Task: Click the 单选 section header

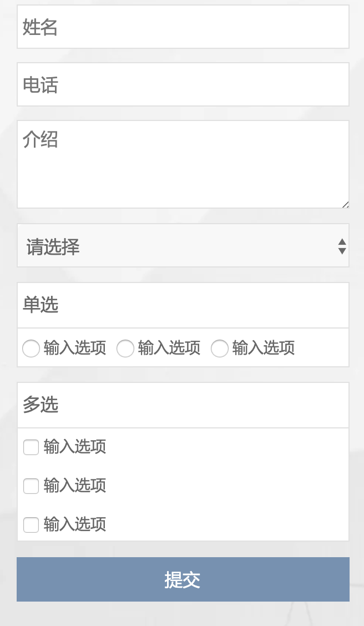Action: pyautogui.click(x=41, y=305)
